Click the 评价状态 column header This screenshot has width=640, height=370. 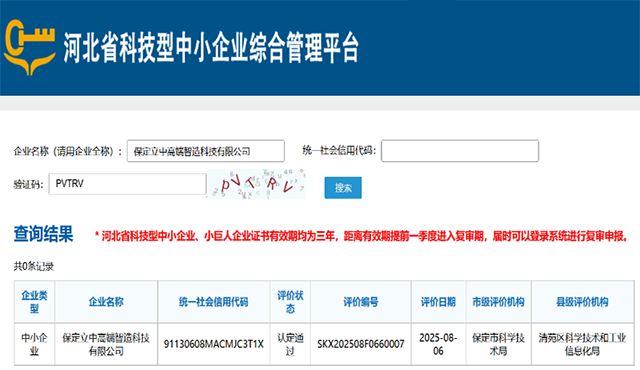(x=290, y=302)
